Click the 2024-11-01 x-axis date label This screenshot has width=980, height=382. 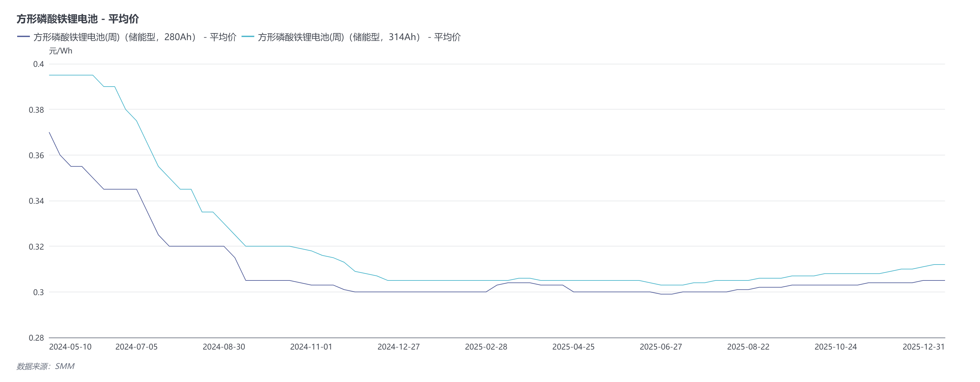coord(311,347)
